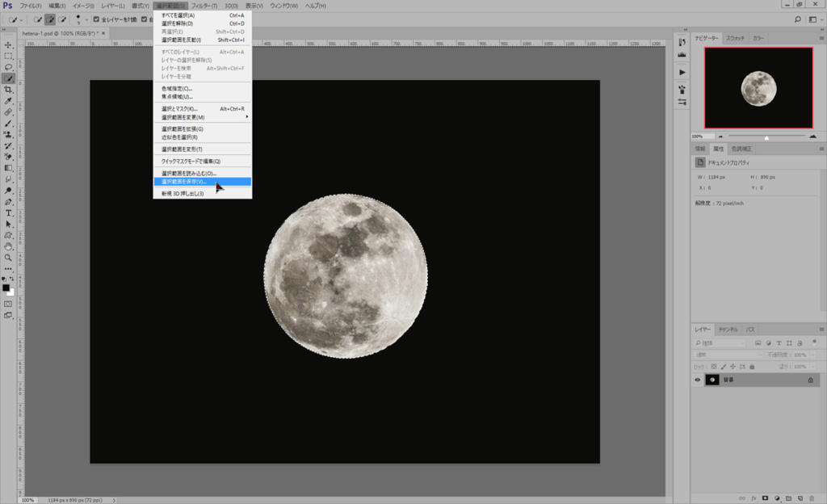Click the add layer mask icon
This screenshot has height=504, width=827.
pos(765,498)
